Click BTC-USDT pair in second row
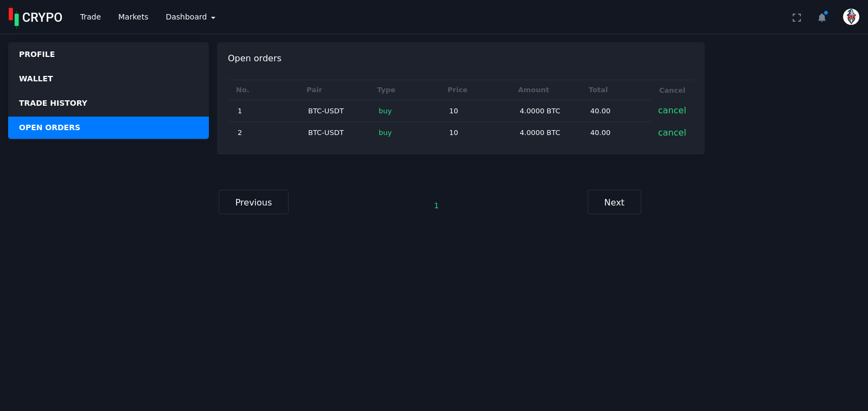This screenshot has height=411, width=868. tap(325, 133)
